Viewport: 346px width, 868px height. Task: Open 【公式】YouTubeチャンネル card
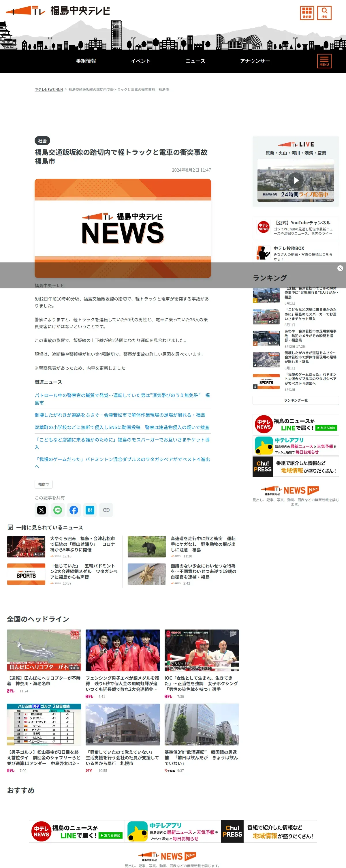pos(296,228)
